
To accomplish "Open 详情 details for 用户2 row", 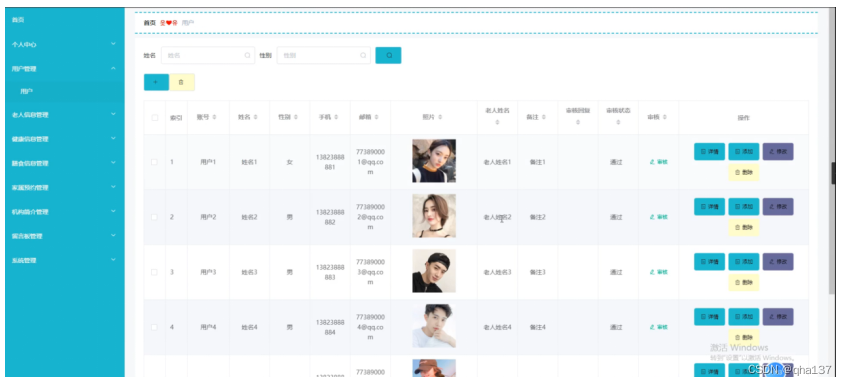I will pos(709,207).
